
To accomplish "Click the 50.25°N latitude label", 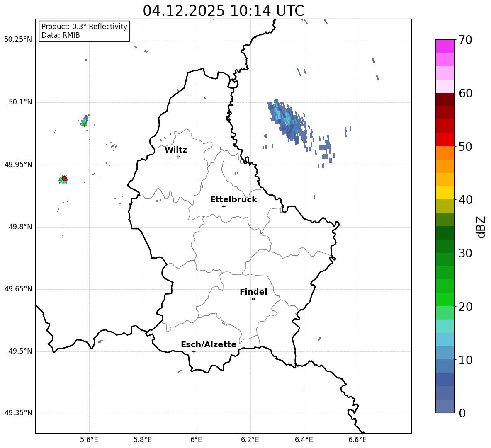I will [x=18, y=40].
